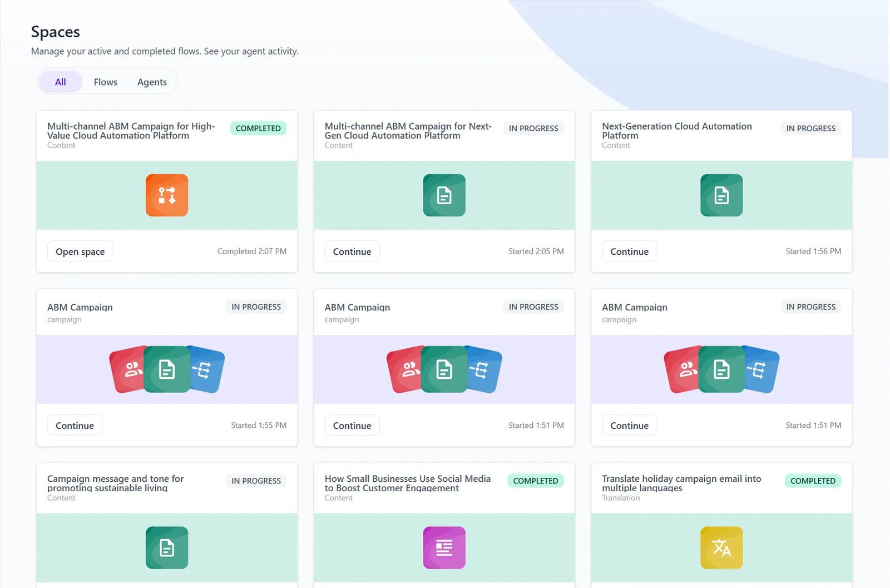Click the green document icon in the sustainable living card

click(x=166, y=548)
